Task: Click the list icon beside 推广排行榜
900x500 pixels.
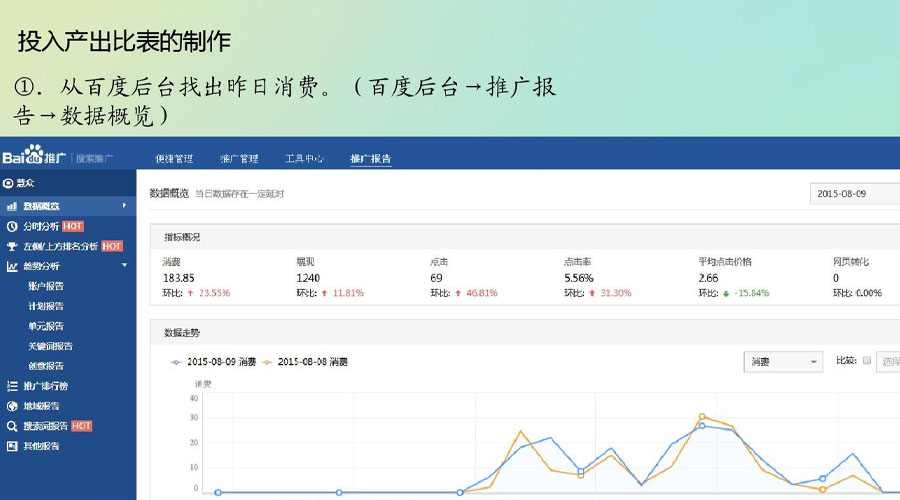Action: (x=12, y=386)
